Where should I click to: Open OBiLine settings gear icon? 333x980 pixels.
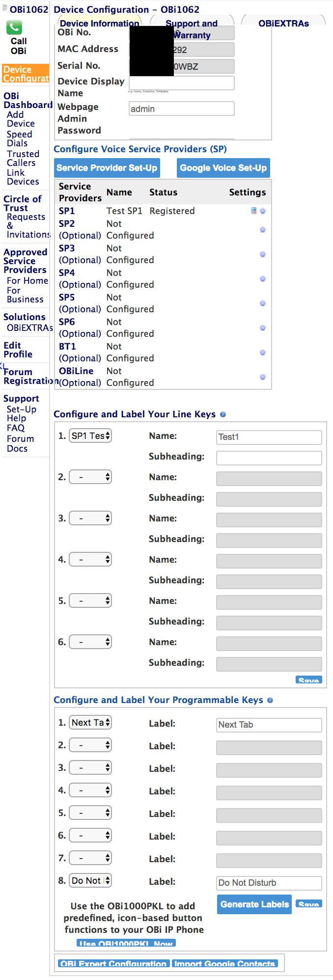263,377
